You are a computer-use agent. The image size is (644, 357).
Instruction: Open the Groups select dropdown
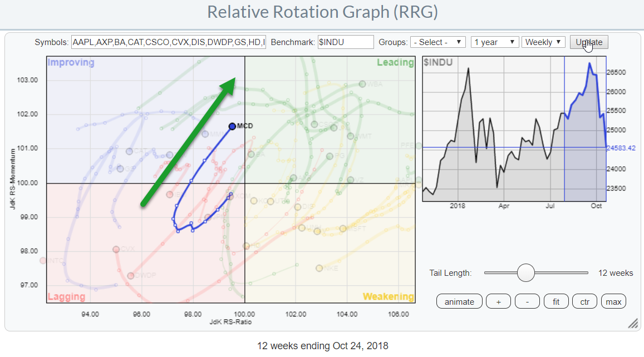438,42
